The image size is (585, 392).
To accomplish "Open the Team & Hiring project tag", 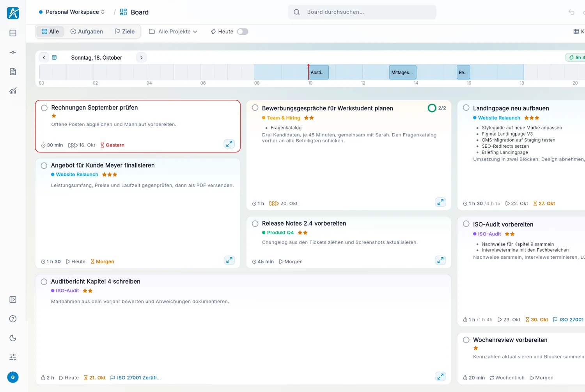I will 281,118.
